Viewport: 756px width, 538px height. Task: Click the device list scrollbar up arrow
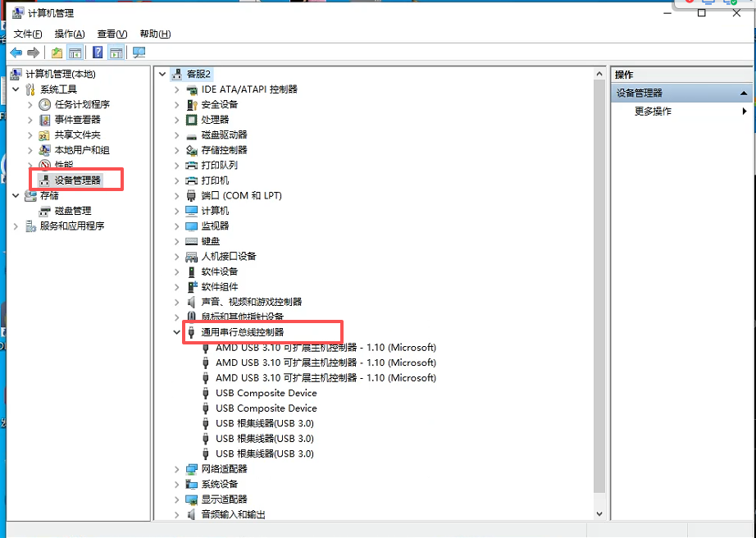tap(599, 74)
